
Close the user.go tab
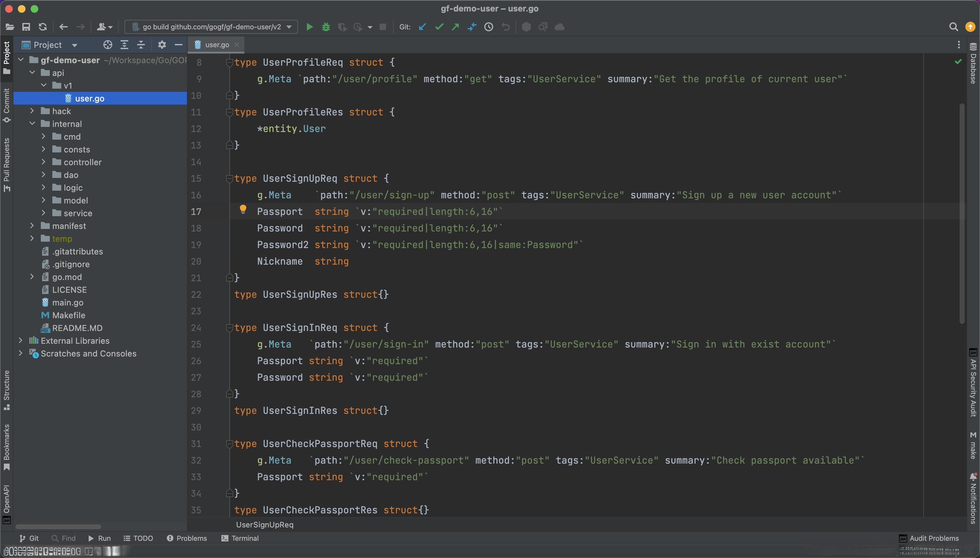[237, 45]
